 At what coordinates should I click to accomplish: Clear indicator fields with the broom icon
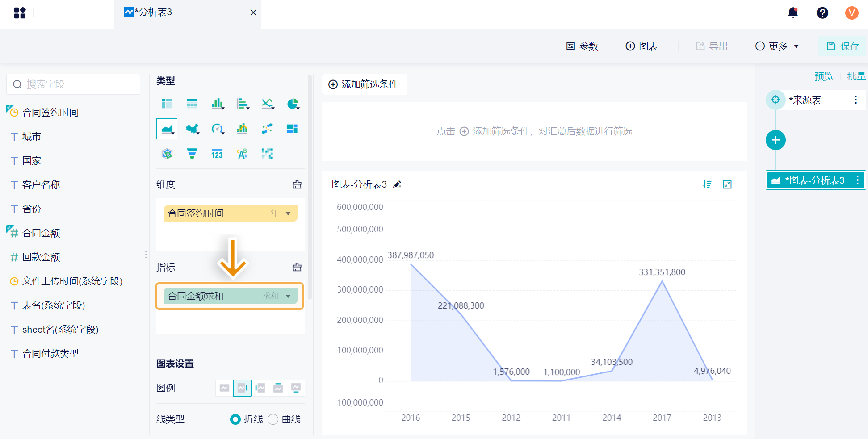297,267
